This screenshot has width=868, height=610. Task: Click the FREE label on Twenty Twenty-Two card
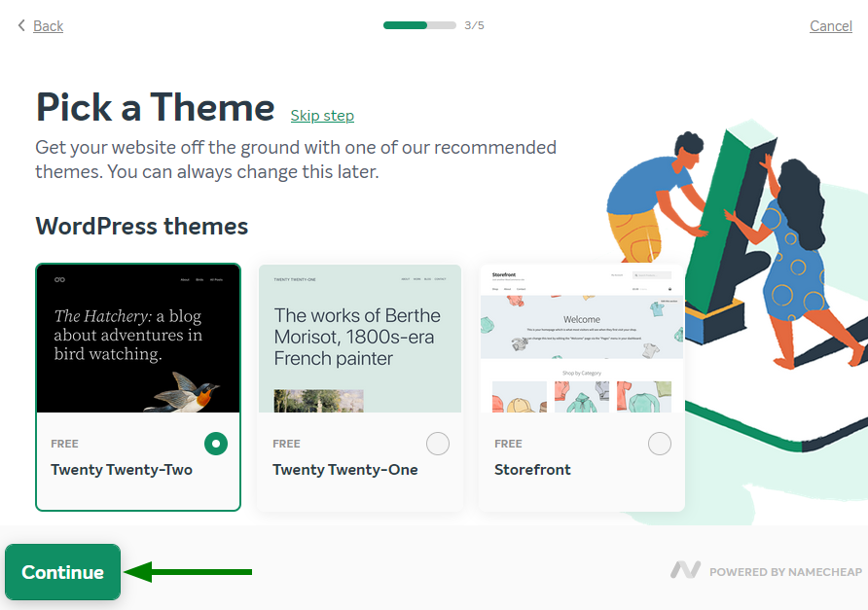pyautogui.click(x=65, y=444)
